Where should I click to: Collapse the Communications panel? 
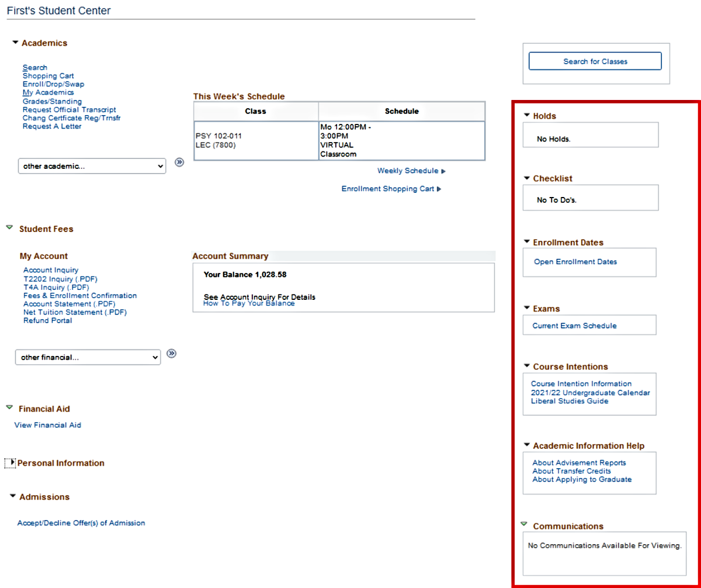coord(525,524)
